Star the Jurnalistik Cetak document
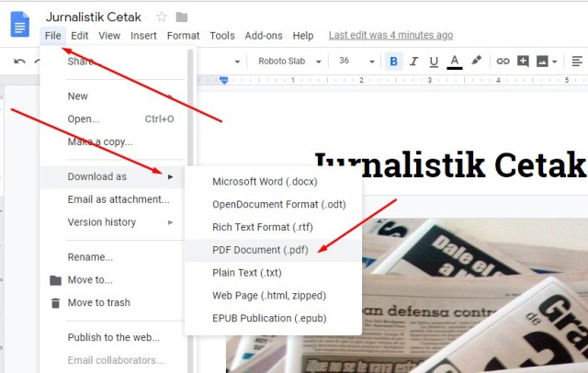 (x=162, y=17)
